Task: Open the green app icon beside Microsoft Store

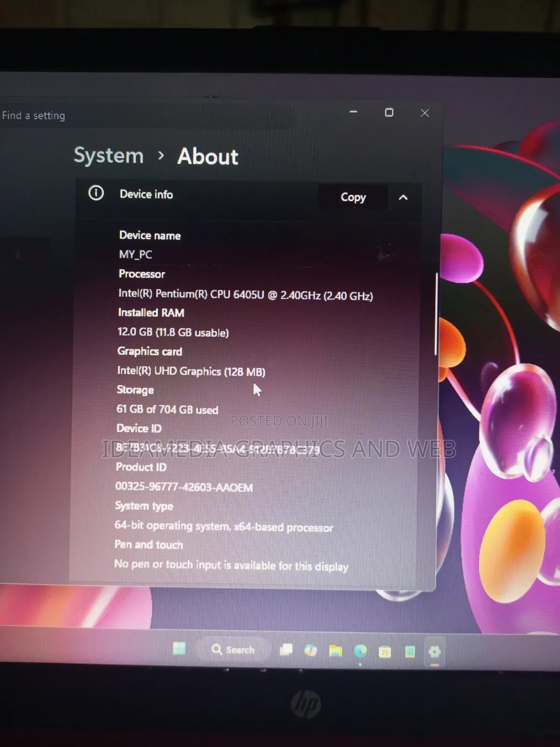Action: click(410, 652)
